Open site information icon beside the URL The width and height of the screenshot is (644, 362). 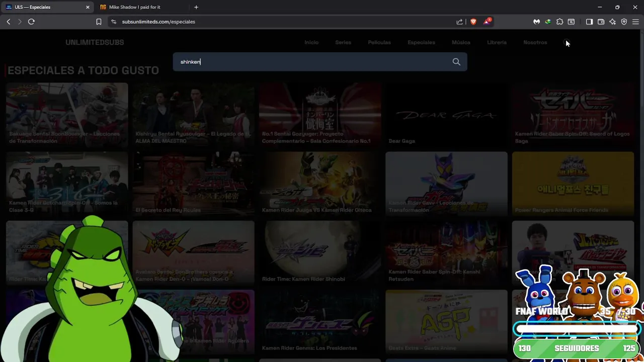(114, 22)
